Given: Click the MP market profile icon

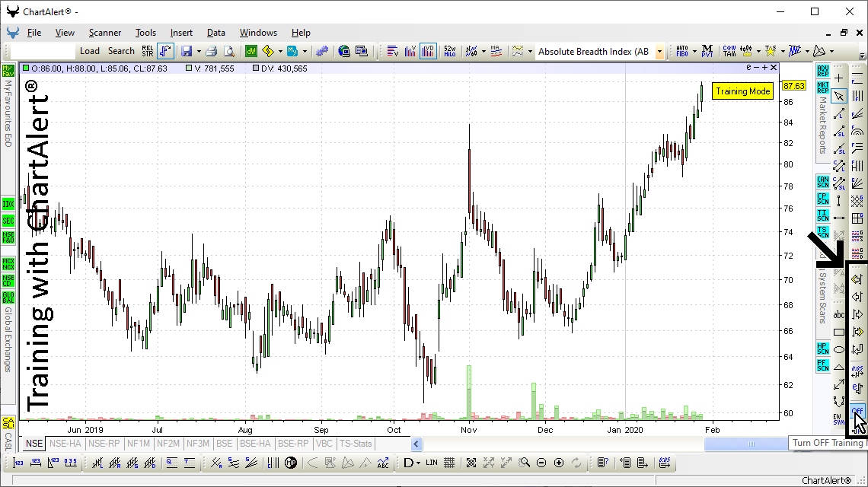Looking at the screenshot, I should (x=291, y=463).
